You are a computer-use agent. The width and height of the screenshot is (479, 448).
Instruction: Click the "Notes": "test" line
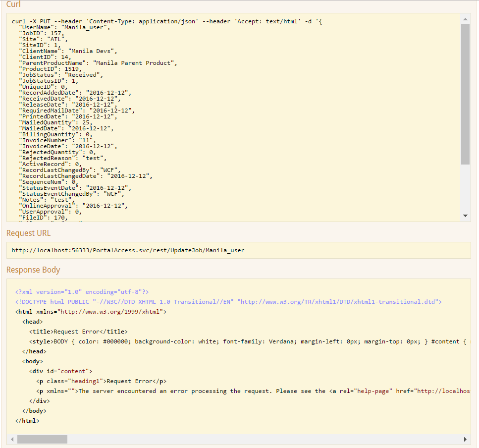[47, 200]
